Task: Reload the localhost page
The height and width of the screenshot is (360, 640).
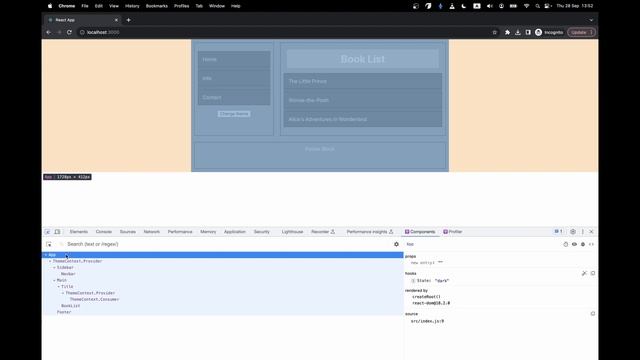Action: (x=69, y=32)
